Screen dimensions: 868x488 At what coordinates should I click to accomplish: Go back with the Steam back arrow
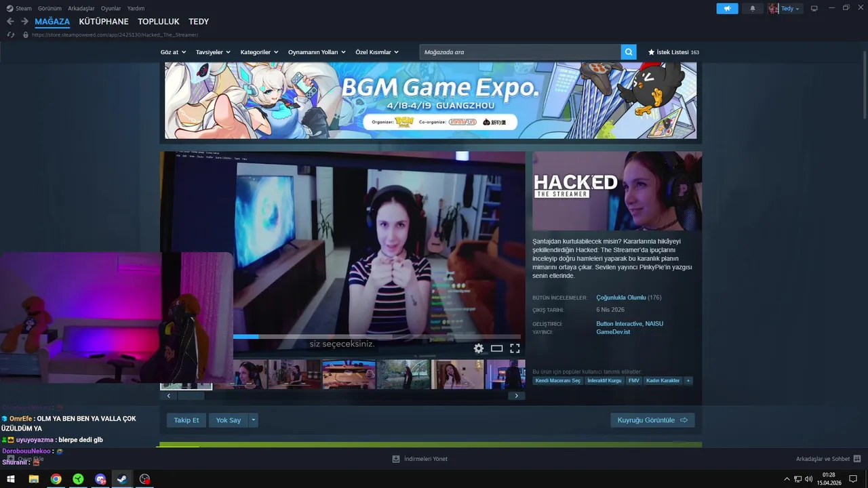(x=10, y=22)
